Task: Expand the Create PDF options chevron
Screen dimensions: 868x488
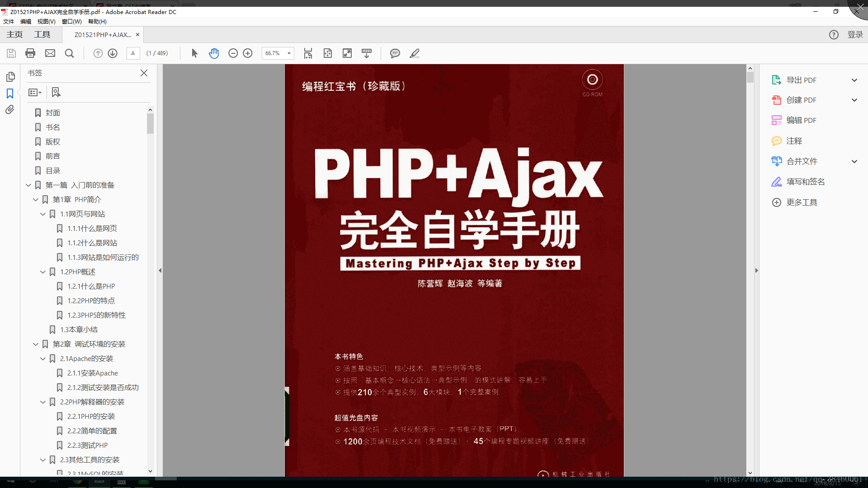Action: (x=854, y=100)
